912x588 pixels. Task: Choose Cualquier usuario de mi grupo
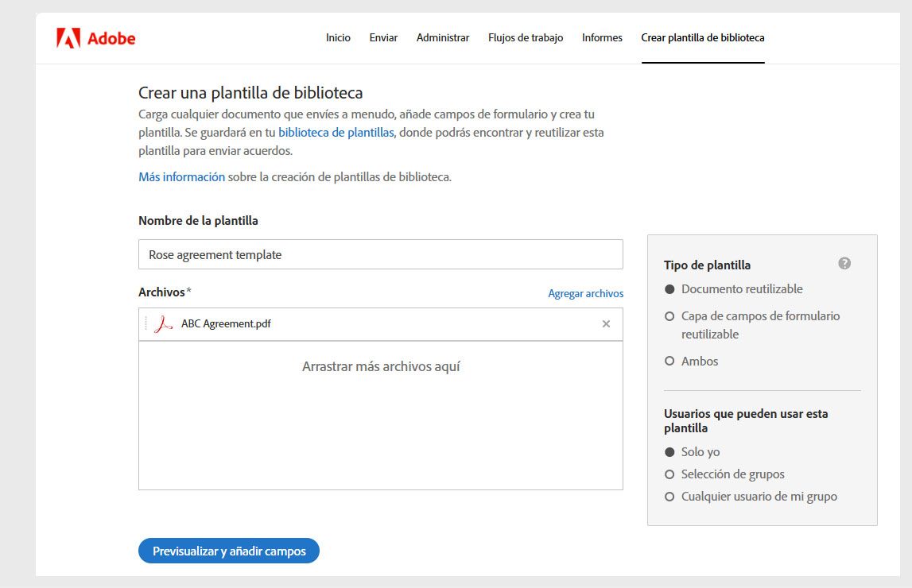coord(669,496)
